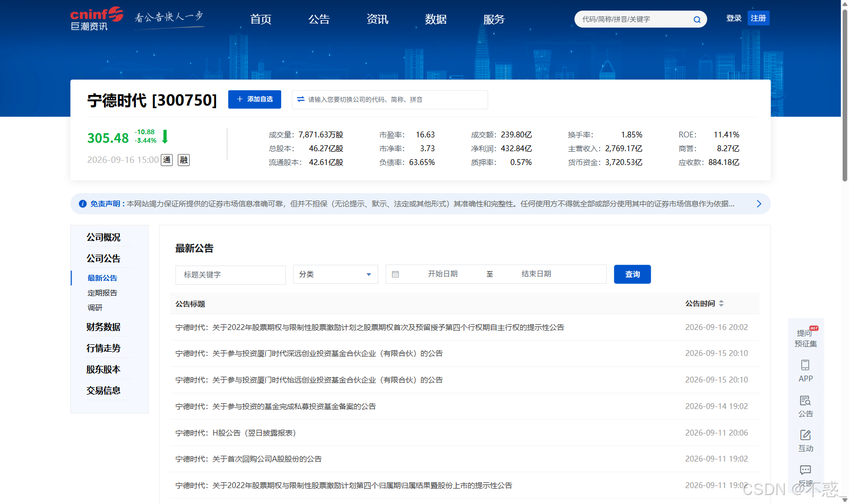
Task: Open the 分类 dropdown
Action: [335, 274]
